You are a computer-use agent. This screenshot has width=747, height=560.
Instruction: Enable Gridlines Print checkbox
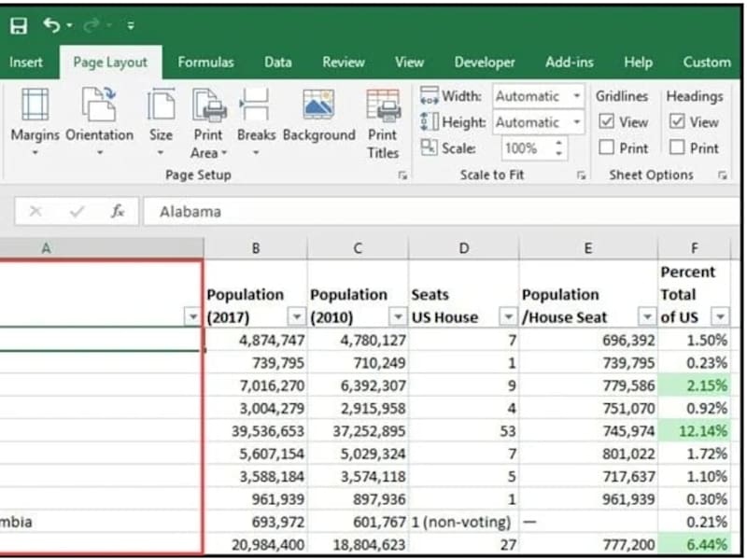pos(606,147)
